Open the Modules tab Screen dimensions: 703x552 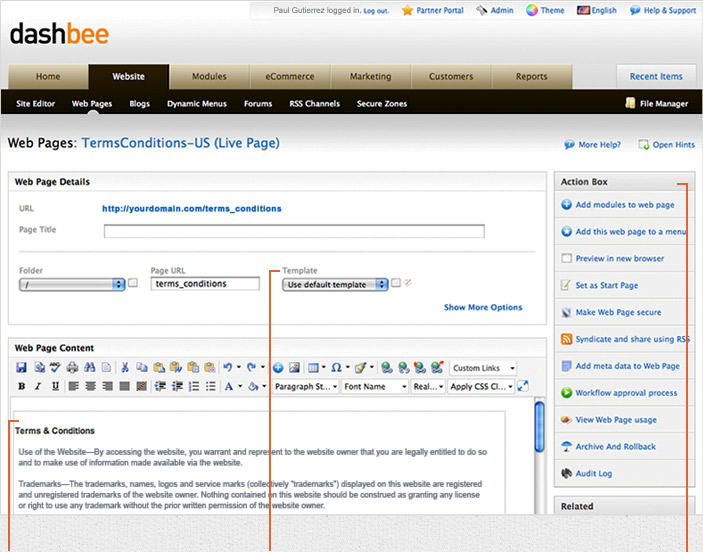[x=209, y=76]
